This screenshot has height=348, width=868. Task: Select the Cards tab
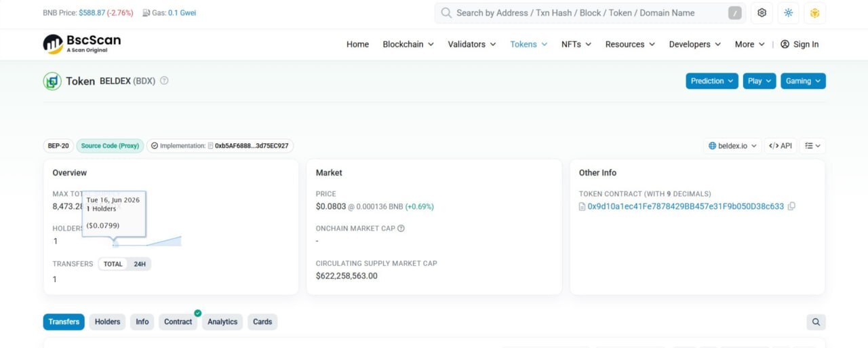262,322
